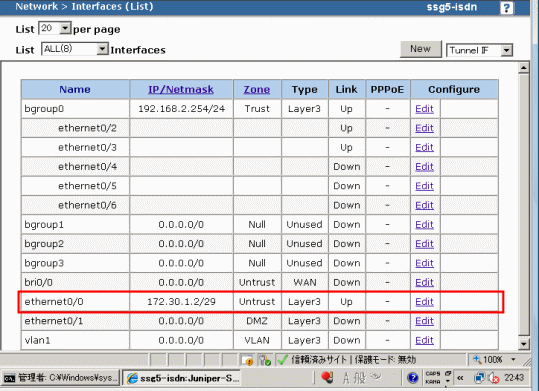Image resolution: width=539 pixels, height=391 pixels.
Task: Edit the bri0/0 interface
Action: [x=424, y=282]
